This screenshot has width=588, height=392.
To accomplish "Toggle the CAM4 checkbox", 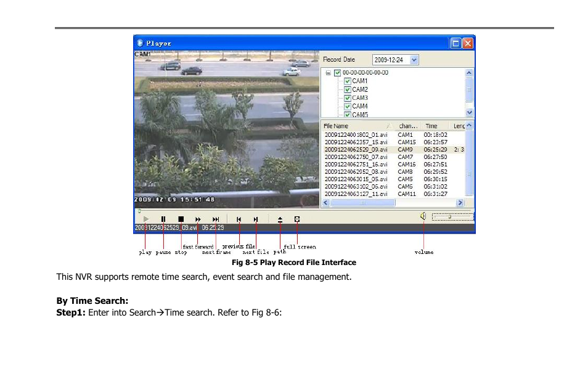I will pos(347,106).
